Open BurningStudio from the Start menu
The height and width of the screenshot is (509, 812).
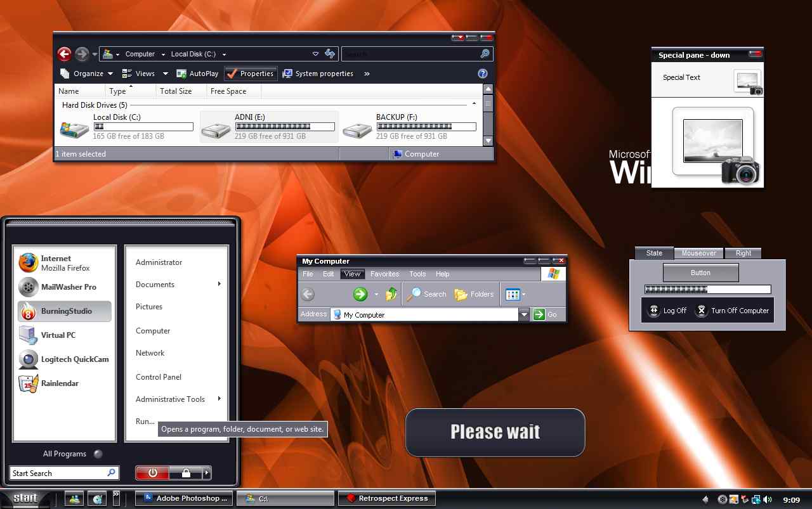(x=64, y=311)
